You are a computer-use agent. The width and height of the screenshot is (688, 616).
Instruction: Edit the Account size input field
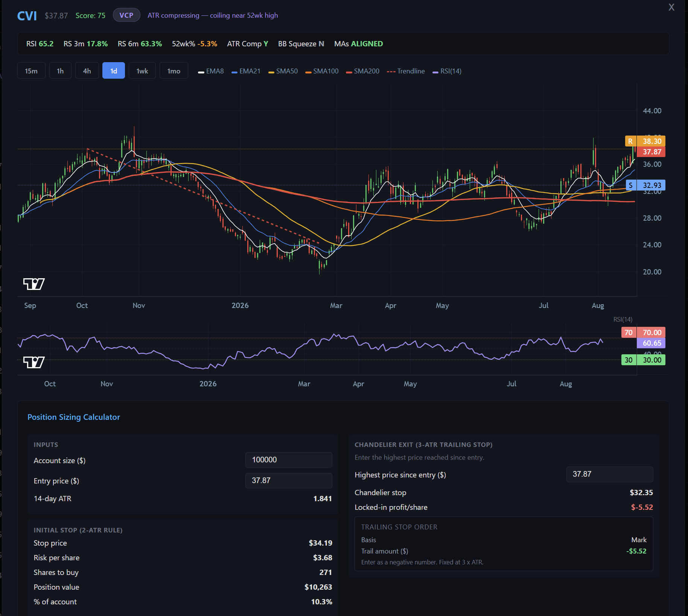[289, 460]
